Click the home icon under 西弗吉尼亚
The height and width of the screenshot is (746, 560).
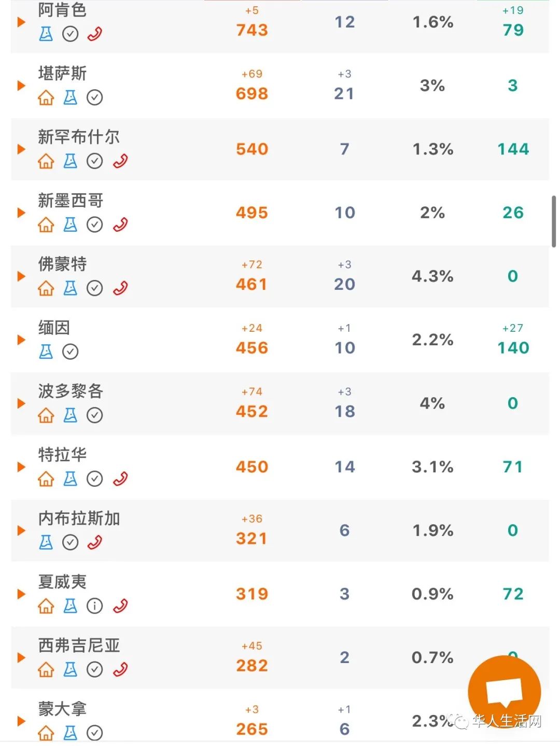(x=46, y=669)
